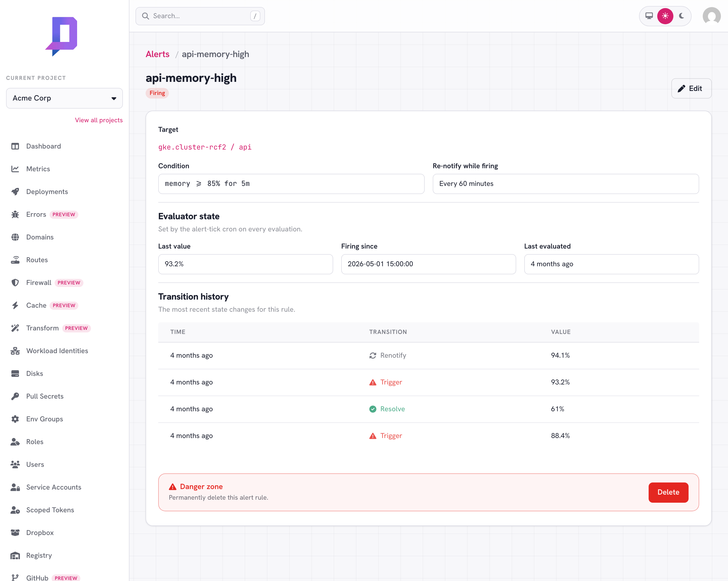
Task: Click the slash shortcut key hint
Action: pos(255,16)
